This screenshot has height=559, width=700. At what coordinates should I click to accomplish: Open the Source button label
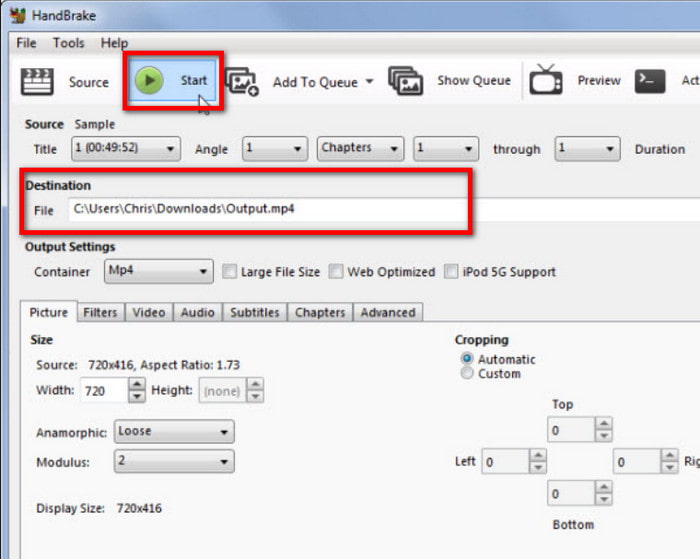coord(89,82)
